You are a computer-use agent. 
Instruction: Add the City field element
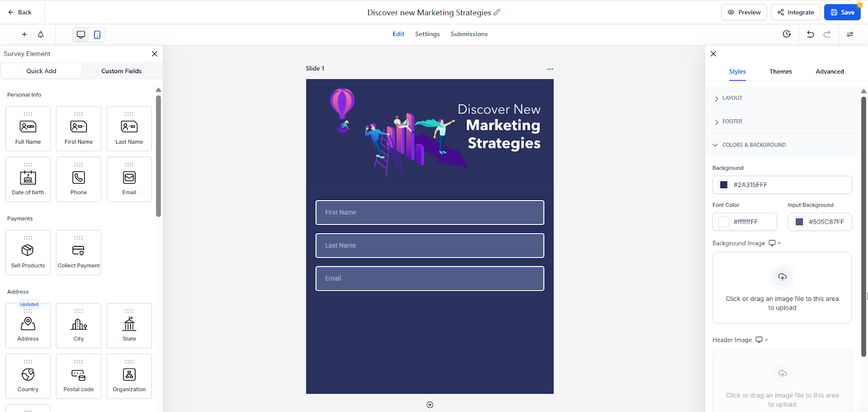point(79,326)
